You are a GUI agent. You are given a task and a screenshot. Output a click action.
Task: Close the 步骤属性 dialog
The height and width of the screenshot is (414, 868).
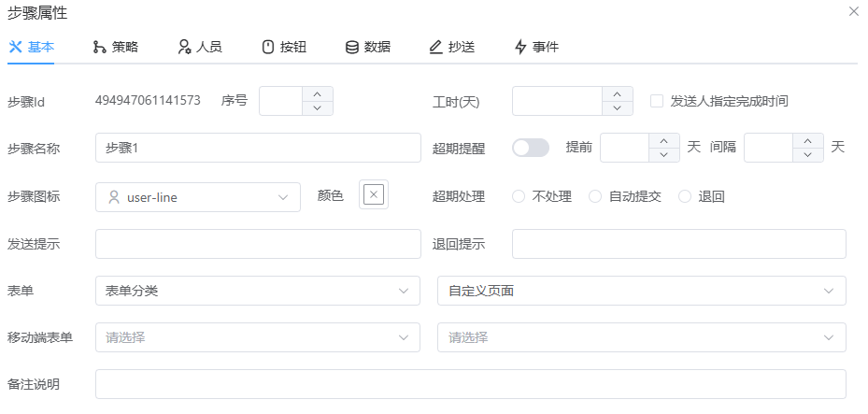[x=853, y=12]
